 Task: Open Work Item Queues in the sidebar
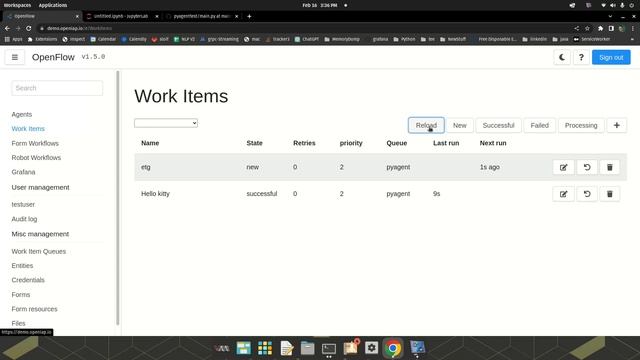[39, 251]
